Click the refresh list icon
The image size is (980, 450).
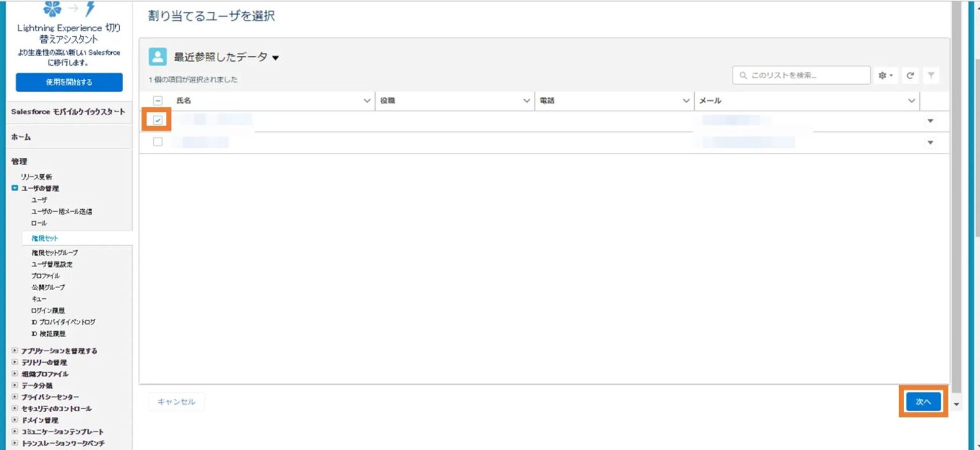click(910, 76)
